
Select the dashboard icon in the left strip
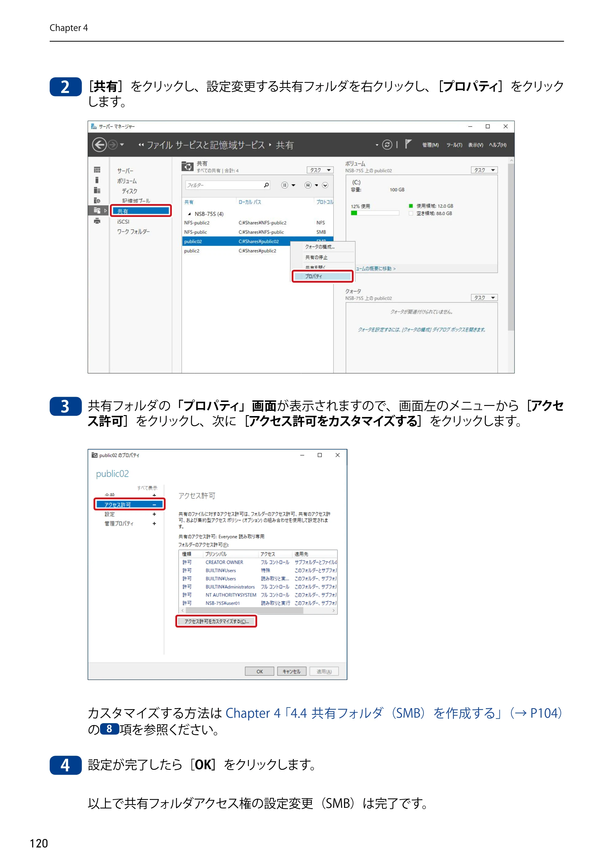pyautogui.click(x=97, y=170)
